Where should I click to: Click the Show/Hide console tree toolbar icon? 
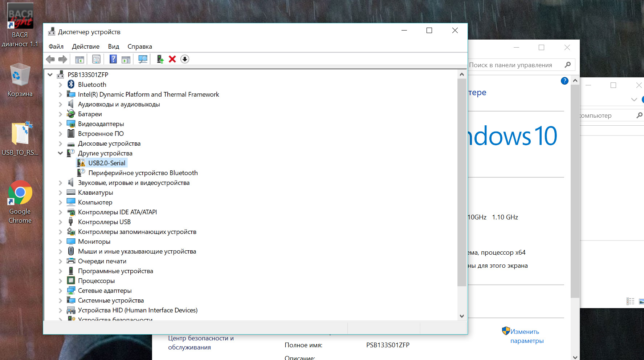80,59
